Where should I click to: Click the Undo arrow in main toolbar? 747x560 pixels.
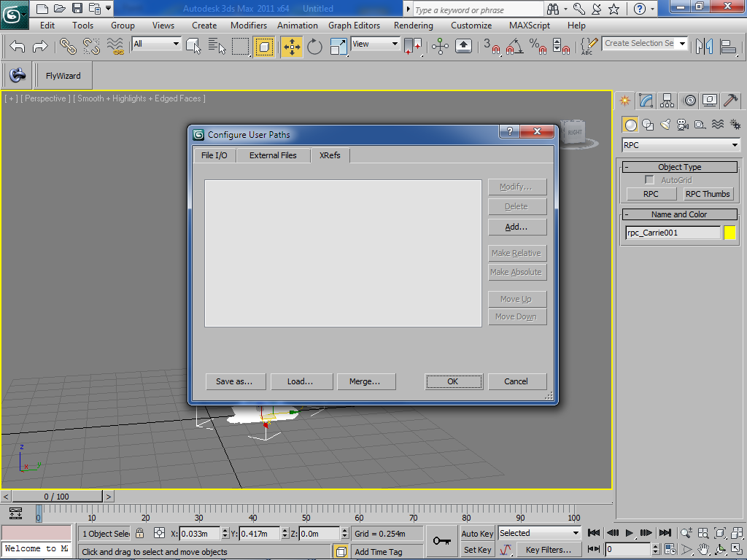(18, 46)
